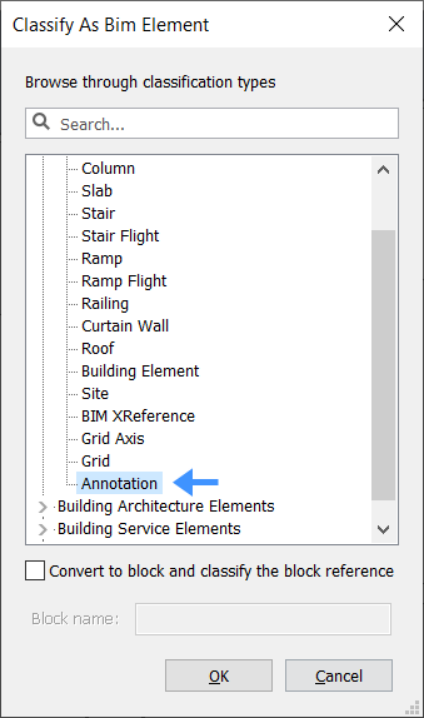Click the scrollbar down arrow
The width and height of the screenshot is (424, 718).
[383, 529]
